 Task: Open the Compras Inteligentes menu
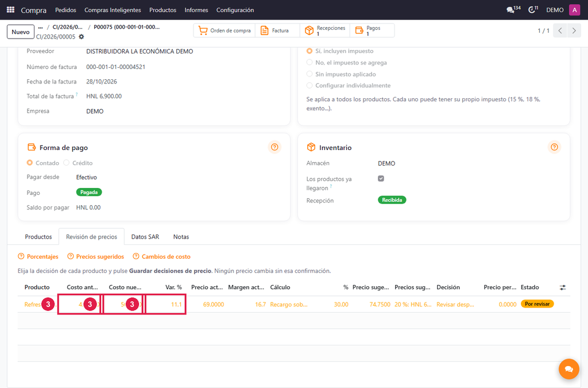[x=113, y=10]
